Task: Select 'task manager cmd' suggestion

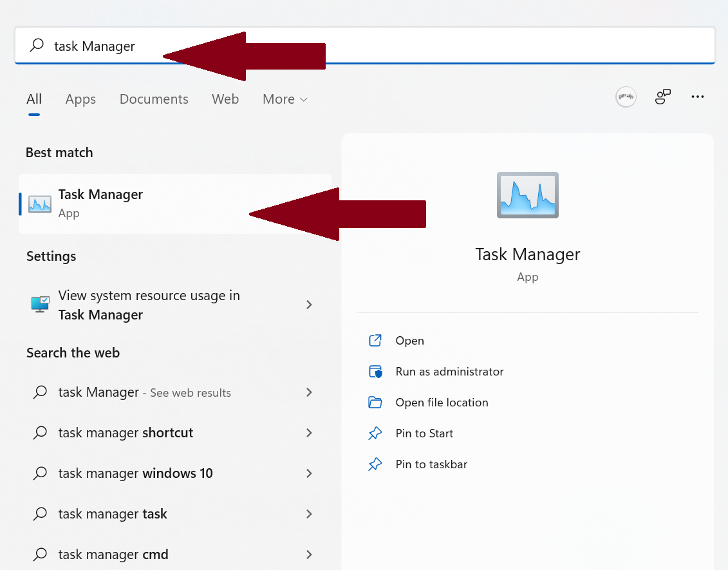Action: (x=175, y=554)
